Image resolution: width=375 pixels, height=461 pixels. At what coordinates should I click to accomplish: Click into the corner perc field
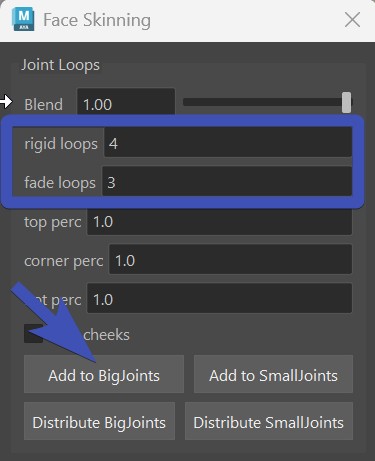[x=230, y=259]
